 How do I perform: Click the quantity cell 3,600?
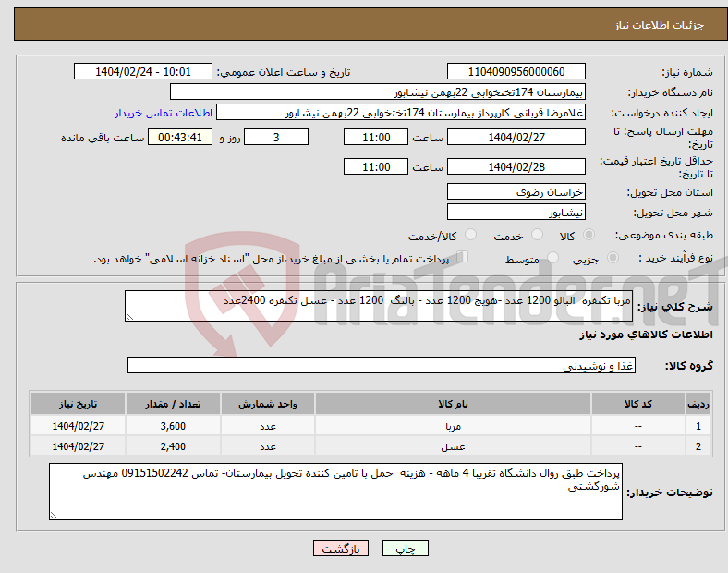pyautogui.click(x=173, y=426)
